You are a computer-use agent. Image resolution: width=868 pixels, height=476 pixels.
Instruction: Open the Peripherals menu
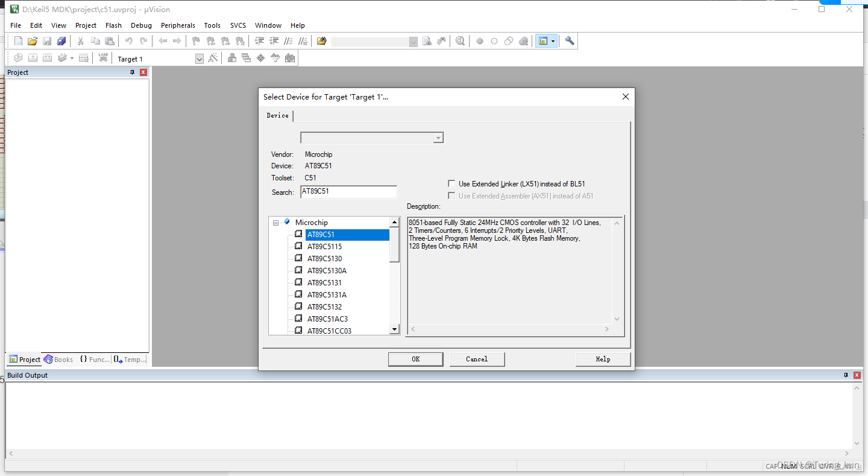(178, 25)
